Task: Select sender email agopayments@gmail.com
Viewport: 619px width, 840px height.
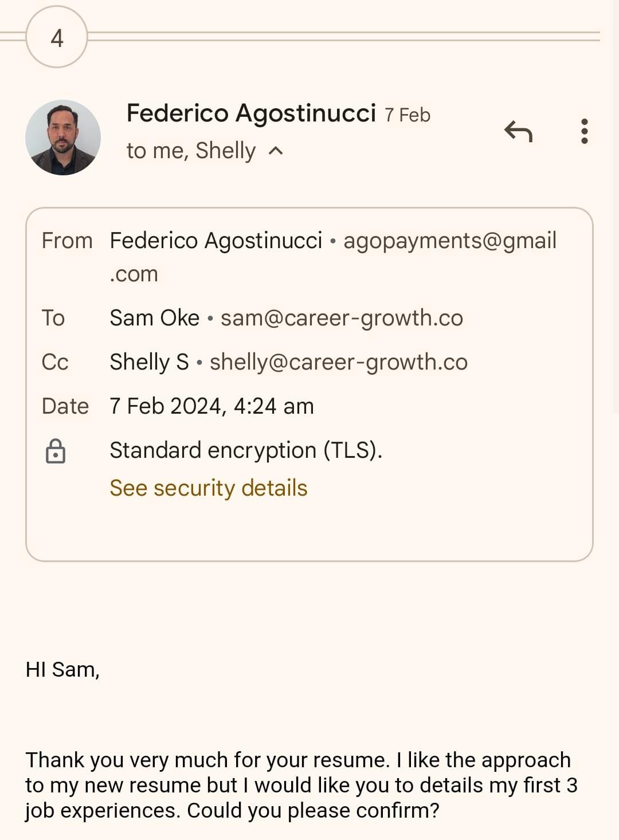Action: pos(449,241)
